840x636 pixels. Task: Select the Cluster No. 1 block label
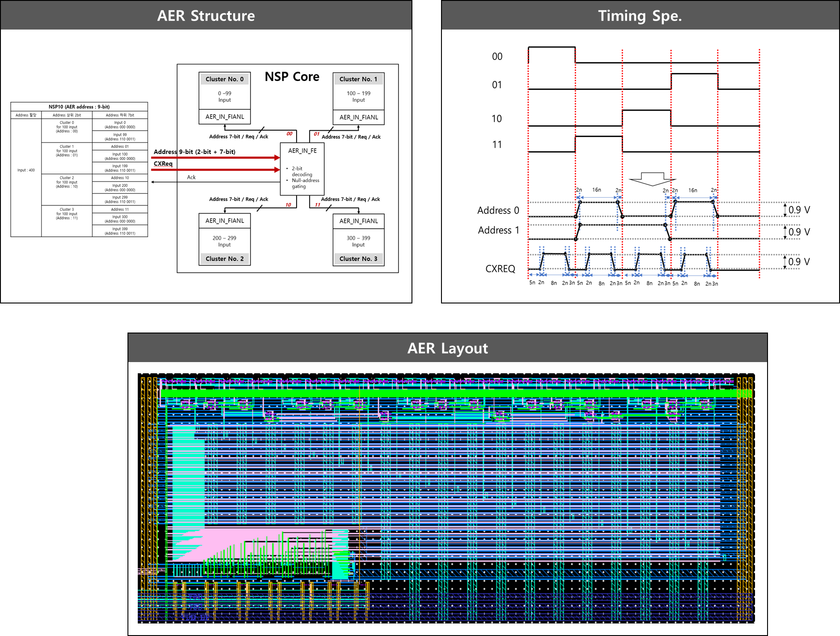[x=358, y=79]
